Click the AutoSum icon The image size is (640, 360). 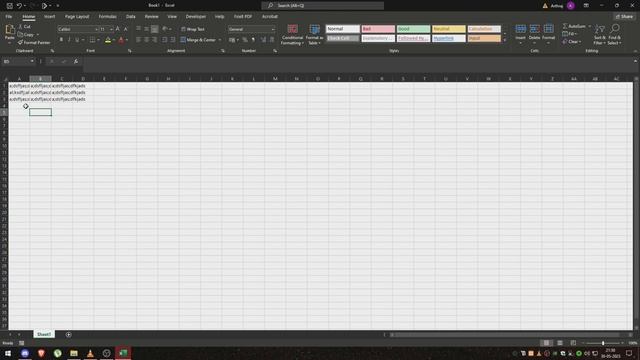[565, 26]
